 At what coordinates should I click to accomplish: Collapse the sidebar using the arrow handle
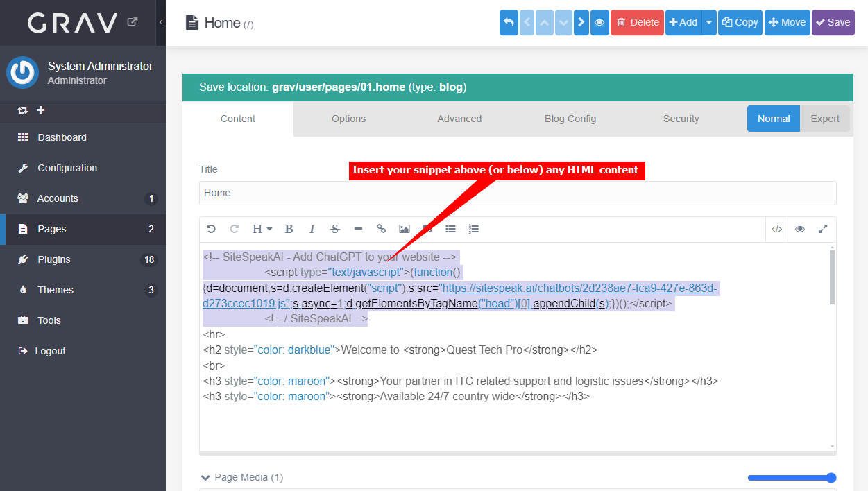click(161, 22)
